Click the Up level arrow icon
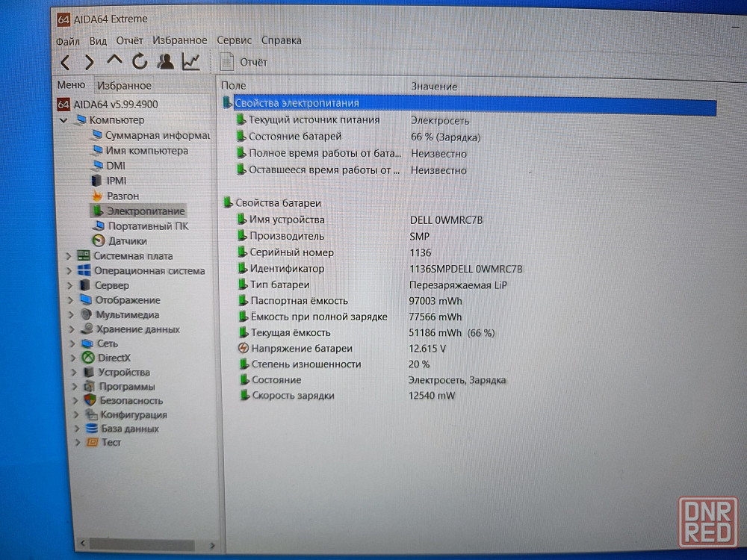Screen dimensions: 747x560 click(x=114, y=60)
